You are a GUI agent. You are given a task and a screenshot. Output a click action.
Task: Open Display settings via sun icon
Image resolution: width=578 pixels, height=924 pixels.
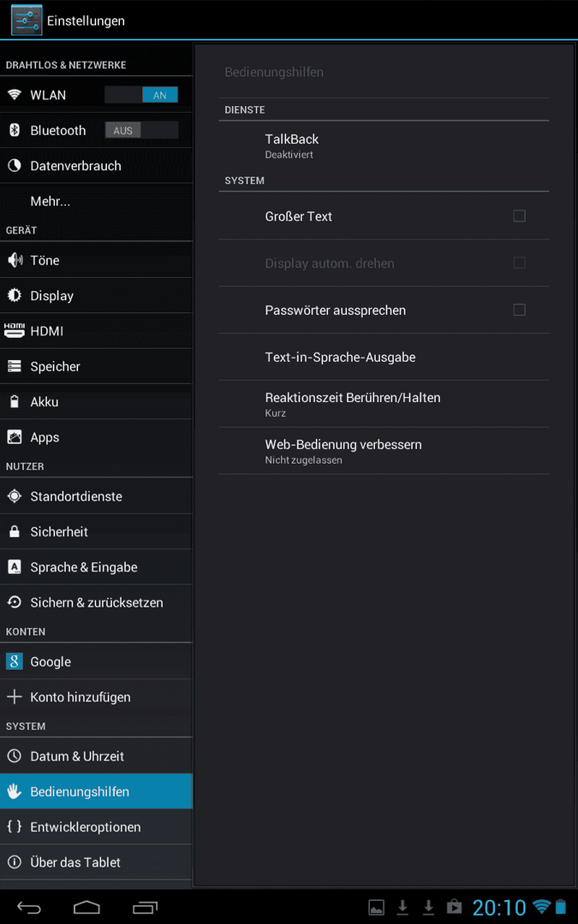click(15, 296)
